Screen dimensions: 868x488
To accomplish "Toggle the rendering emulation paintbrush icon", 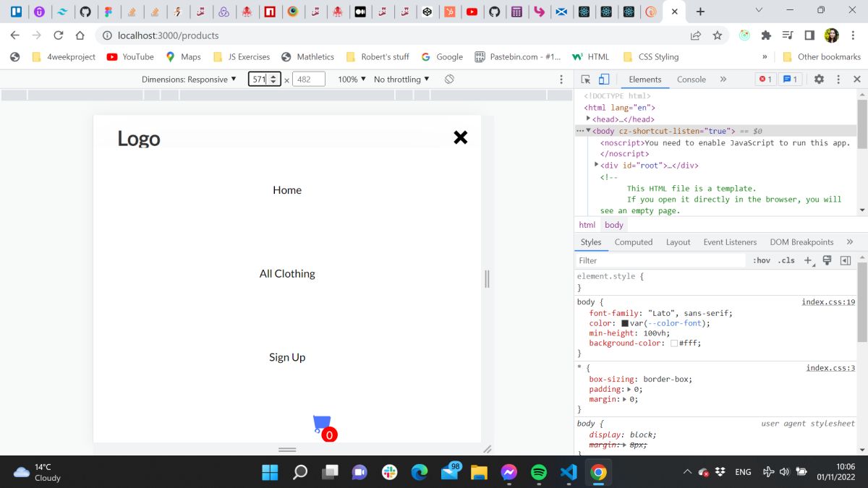I will tap(827, 260).
